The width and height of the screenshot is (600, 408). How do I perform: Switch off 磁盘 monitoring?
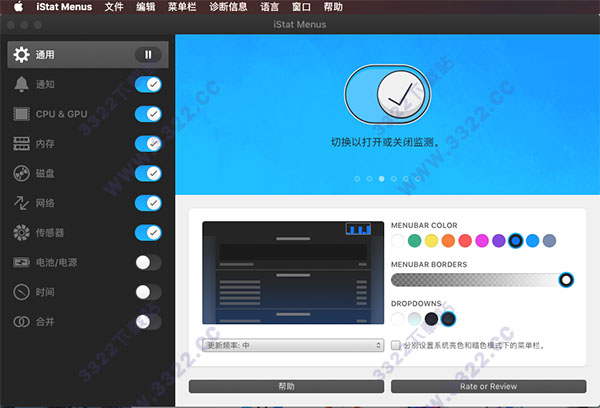148,173
